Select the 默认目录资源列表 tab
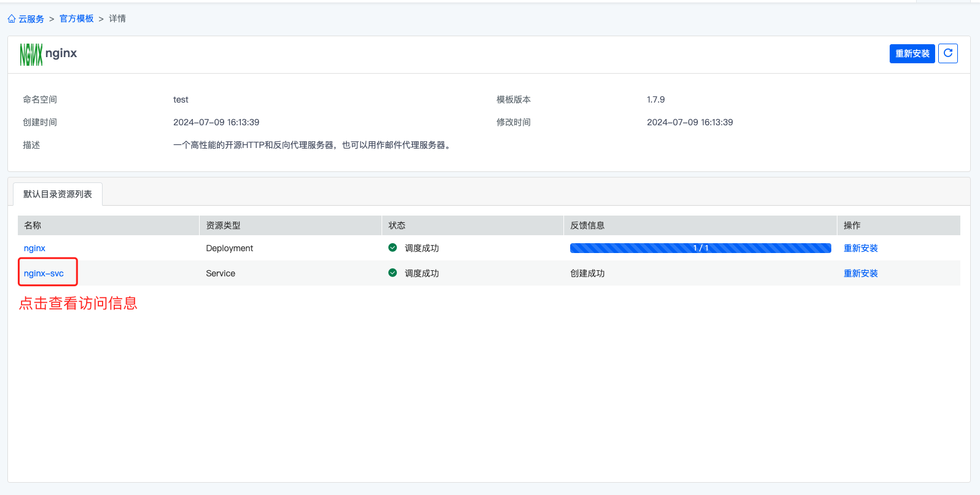 tap(58, 194)
